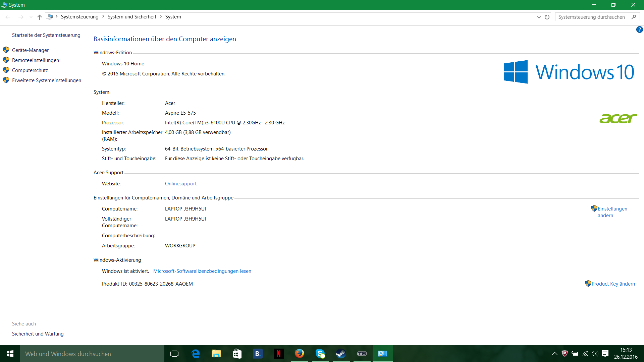Click Product Key ändern link
This screenshot has width=644, height=362.
tap(613, 284)
